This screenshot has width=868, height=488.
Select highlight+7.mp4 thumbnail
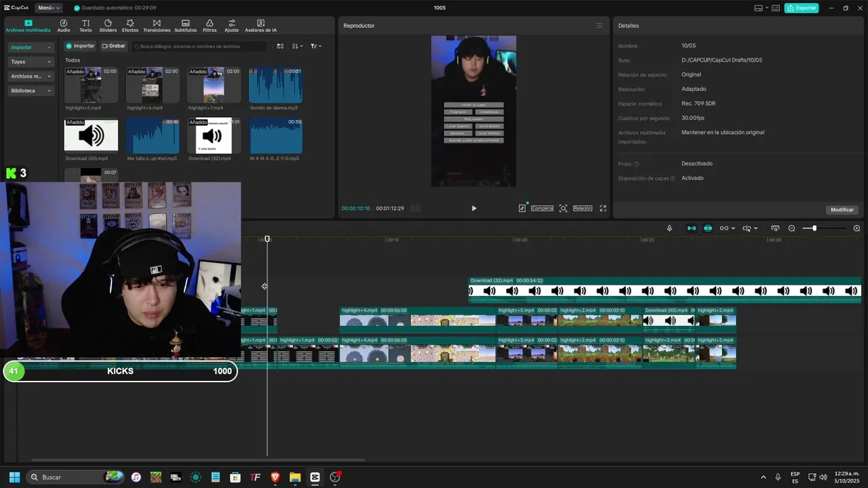click(x=214, y=85)
